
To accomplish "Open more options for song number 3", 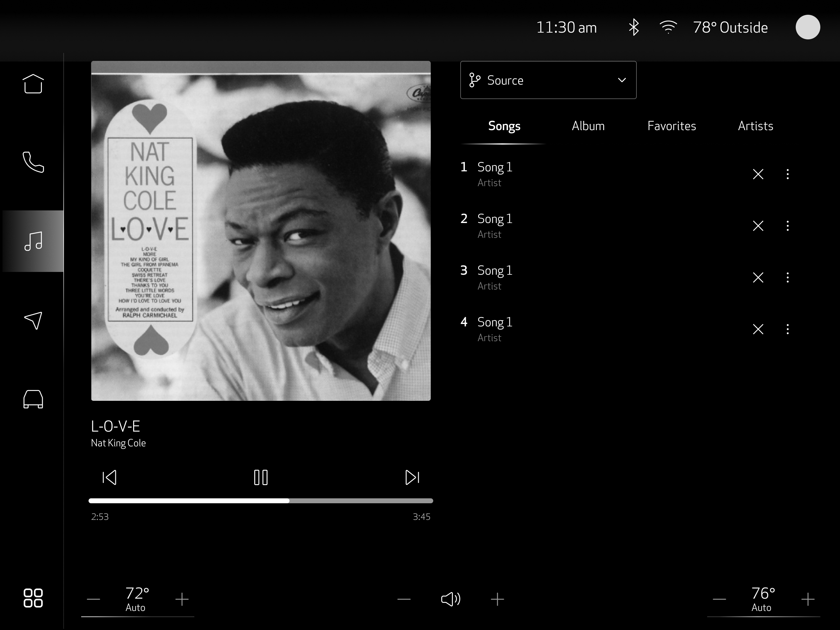I will [x=788, y=278].
